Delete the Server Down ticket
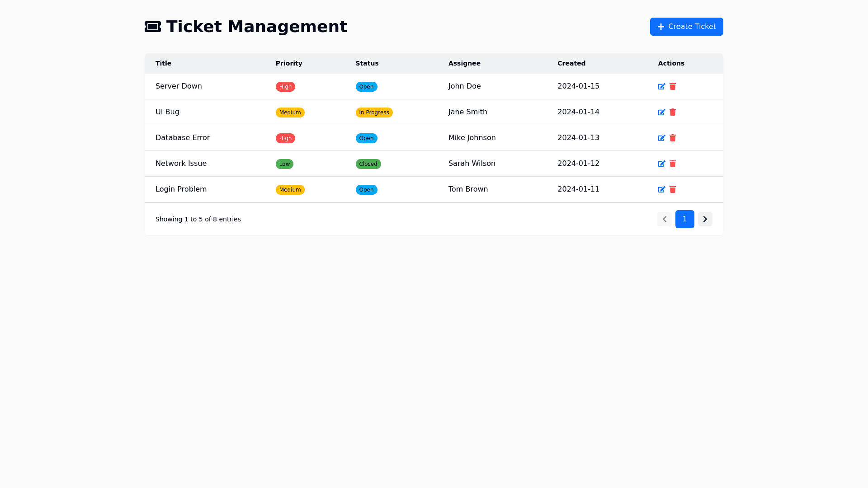868x488 pixels. pyautogui.click(x=673, y=86)
